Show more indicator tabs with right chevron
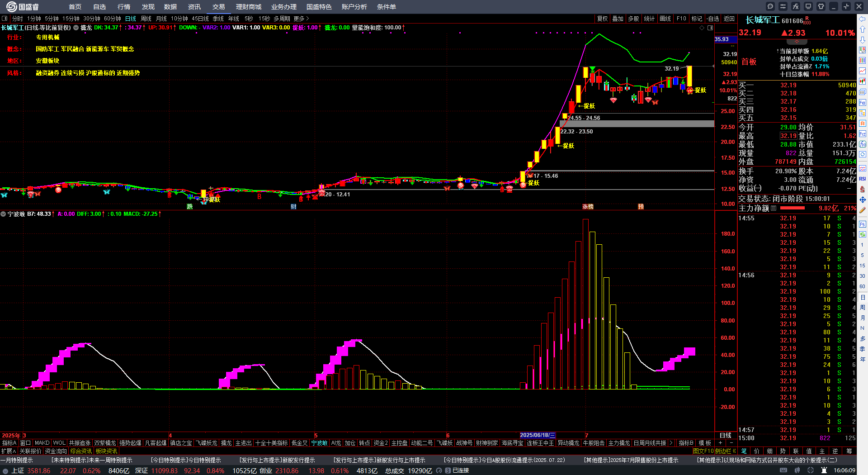Screen dimensions: 868x475 coord(671,443)
